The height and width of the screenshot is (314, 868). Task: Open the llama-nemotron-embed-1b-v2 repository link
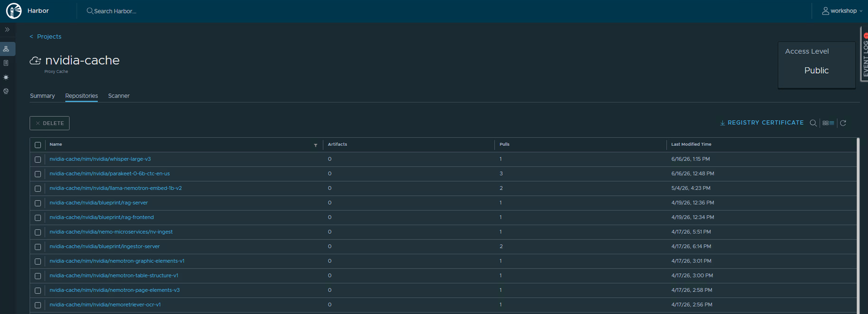click(116, 188)
